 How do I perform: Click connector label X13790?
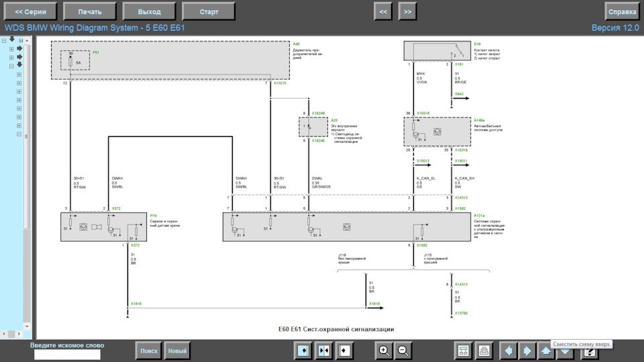[x=462, y=313]
